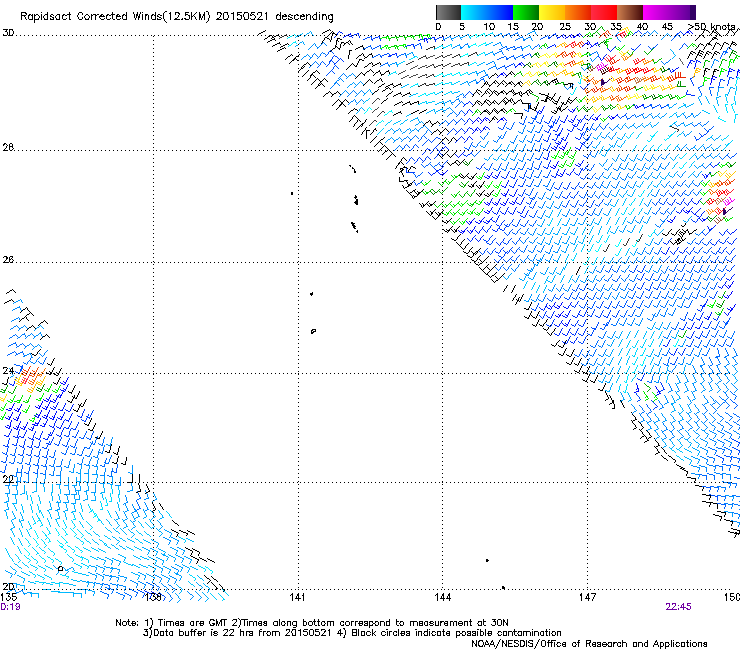Click the '10' label under the color bar
This screenshot has height=650, width=740.
(x=489, y=27)
